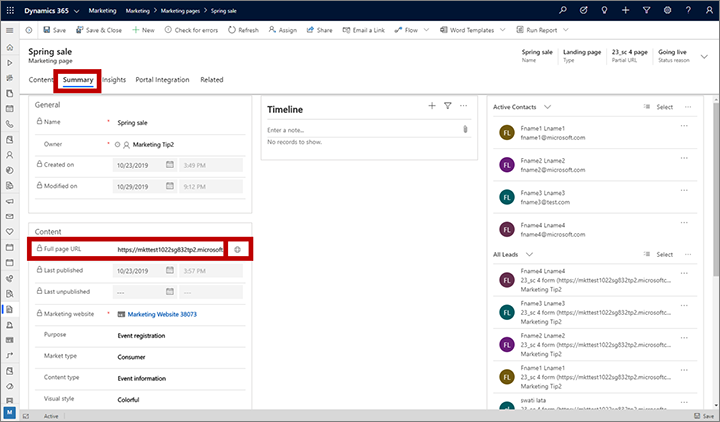720x422 pixels.
Task: Expand Word Templates dropdown arrow
Action: pos(503,30)
